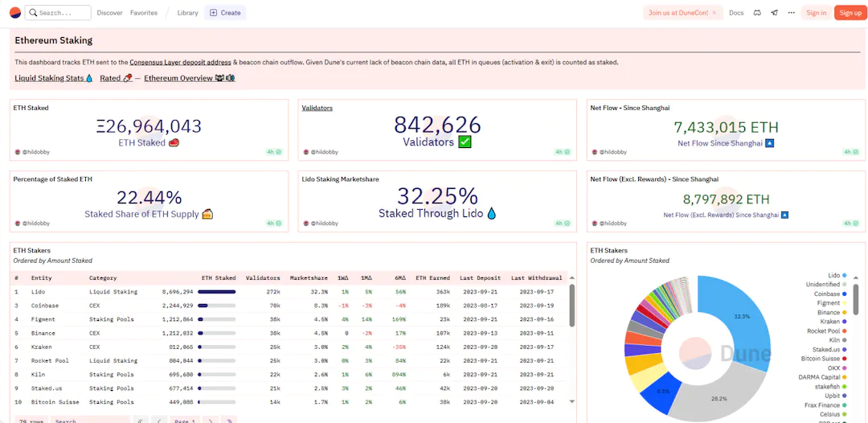Open the Discord icon in header
The height and width of the screenshot is (423, 868).
(757, 13)
